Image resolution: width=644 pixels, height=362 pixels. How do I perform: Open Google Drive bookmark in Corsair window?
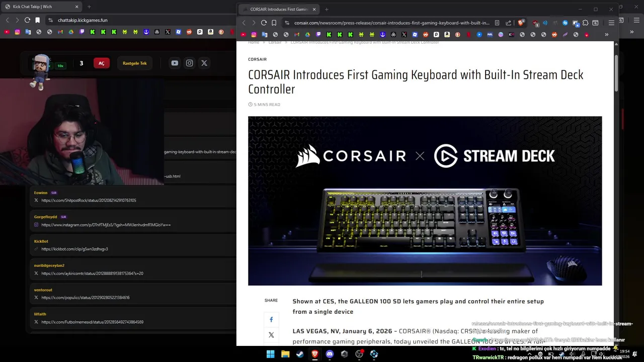(307, 35)
